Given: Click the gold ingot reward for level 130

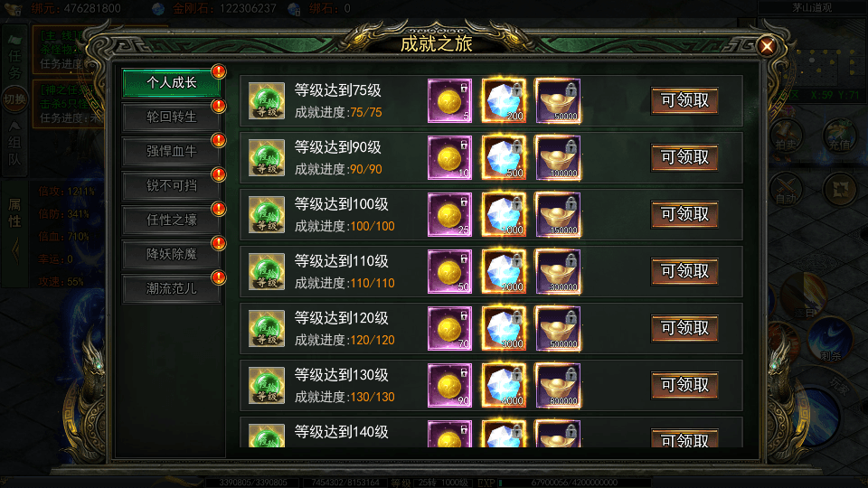Looking at the screenshot, I should click(558, 386).
